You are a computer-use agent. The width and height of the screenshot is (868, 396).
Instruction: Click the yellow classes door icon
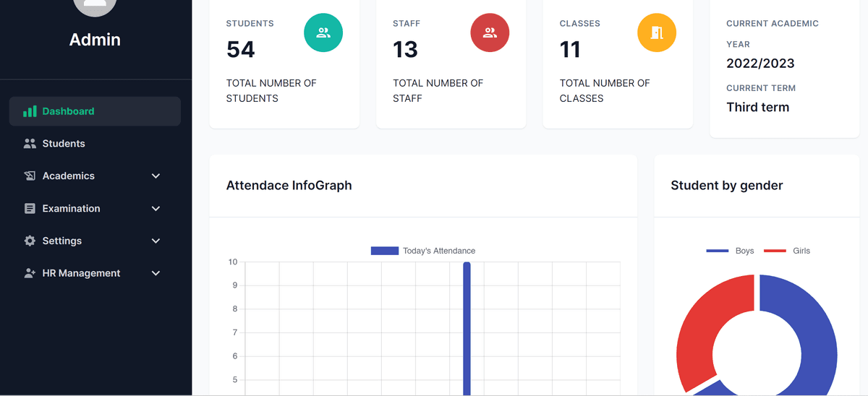point(656,33)
